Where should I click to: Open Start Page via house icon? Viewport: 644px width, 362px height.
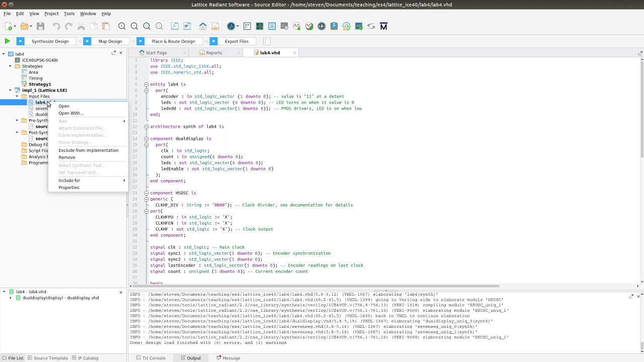(203, 26)
